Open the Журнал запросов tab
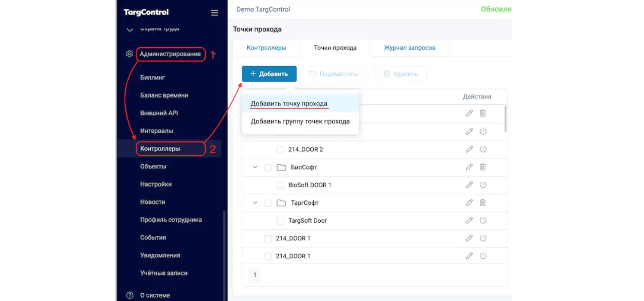The width and height of the screenshot is (644, 301). tap(410, 48)
